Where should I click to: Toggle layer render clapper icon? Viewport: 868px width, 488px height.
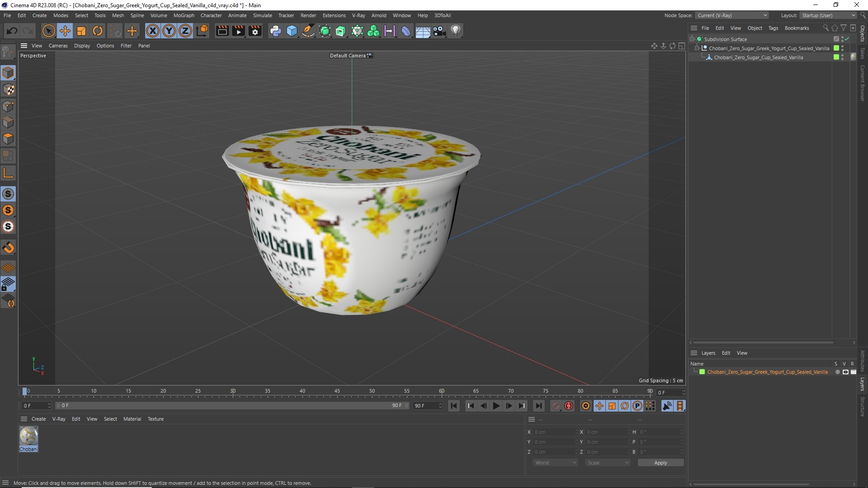click(853, 372)
